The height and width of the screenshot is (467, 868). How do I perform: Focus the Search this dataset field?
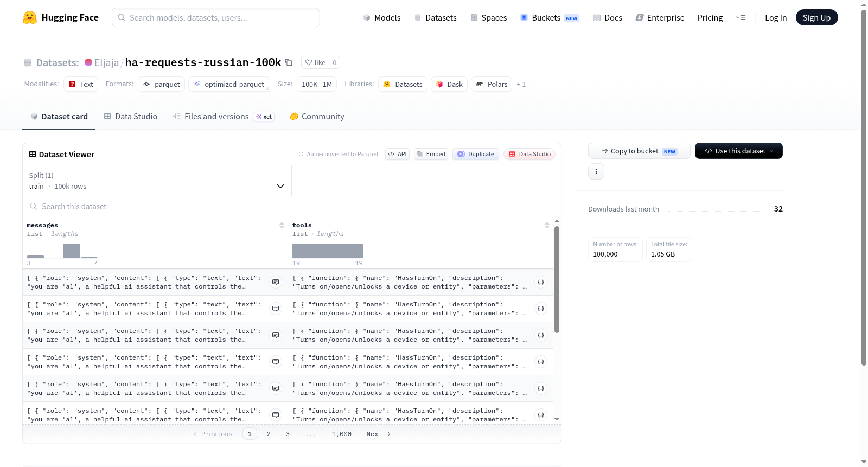pyautogui.click(x=292, y=206)
